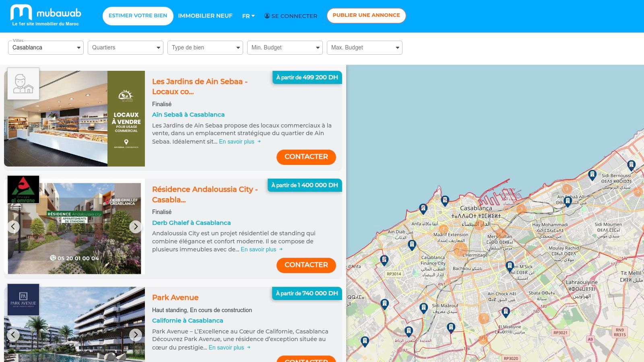644x362 pixels.
Task: Click phone number 05 20 01 00 04
Action: (78, 258)
